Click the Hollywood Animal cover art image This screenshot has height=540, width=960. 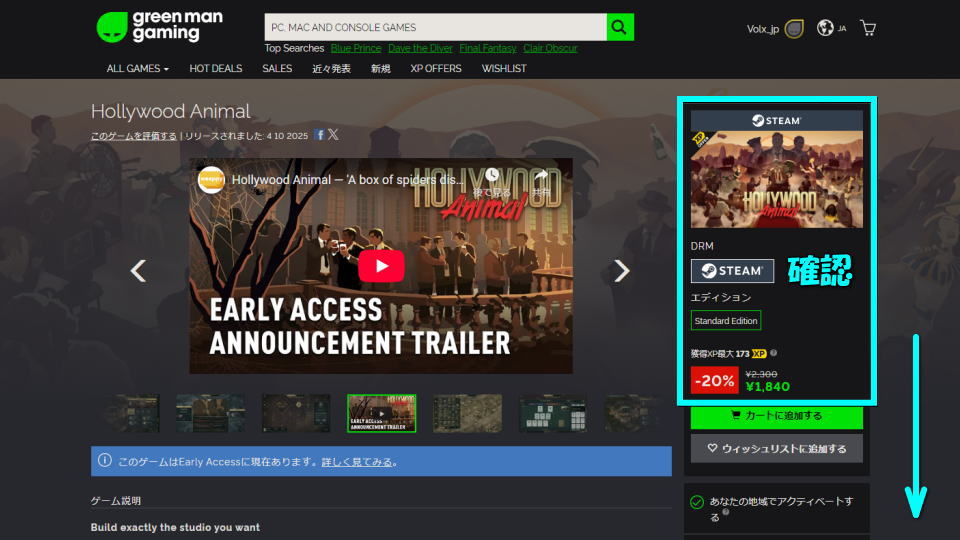[x=776, y=179]
